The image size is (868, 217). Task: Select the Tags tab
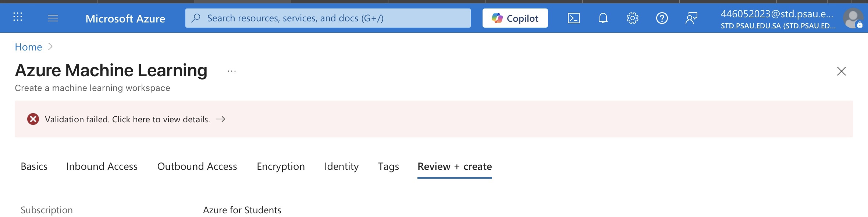389,167
